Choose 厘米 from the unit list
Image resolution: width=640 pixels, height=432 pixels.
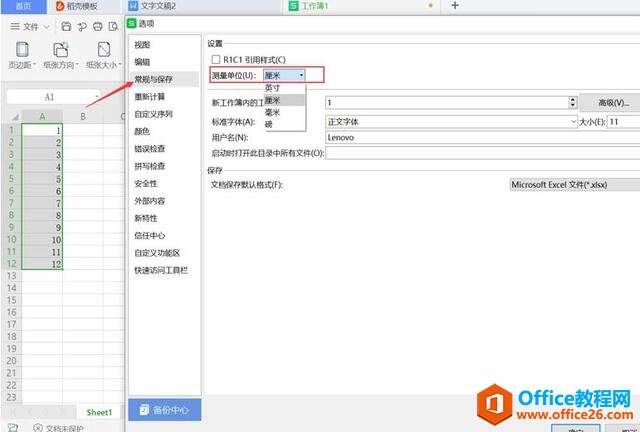[284, 100]
